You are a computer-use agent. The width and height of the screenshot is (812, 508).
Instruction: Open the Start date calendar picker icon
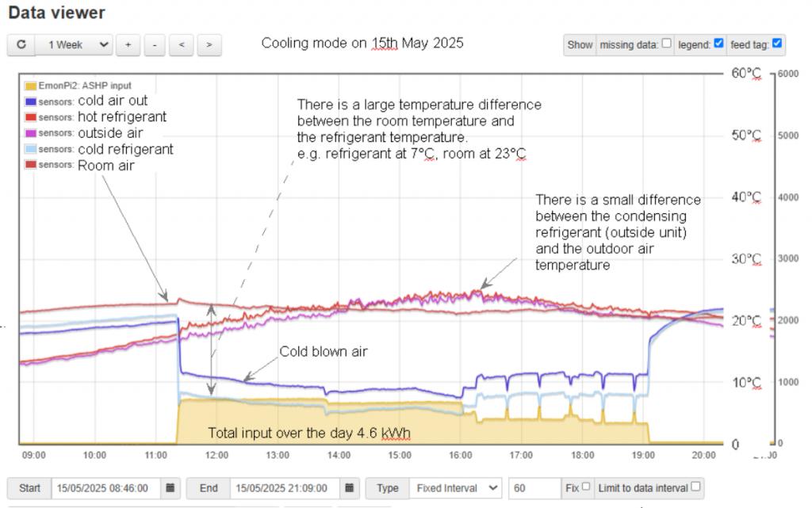click(172, 488)
